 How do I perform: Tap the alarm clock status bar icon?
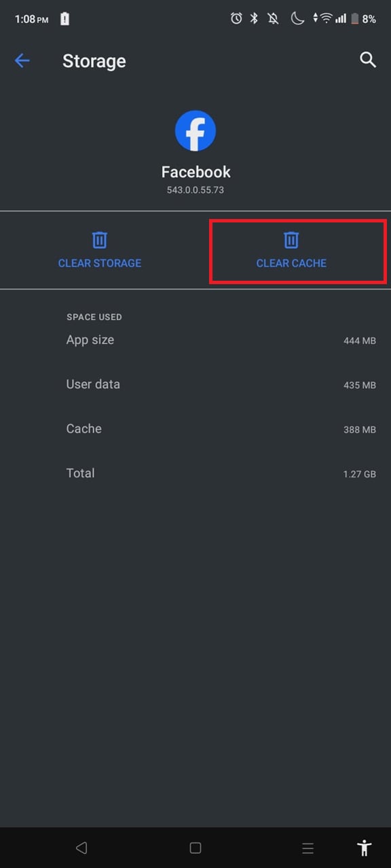(x=236, y=19)
